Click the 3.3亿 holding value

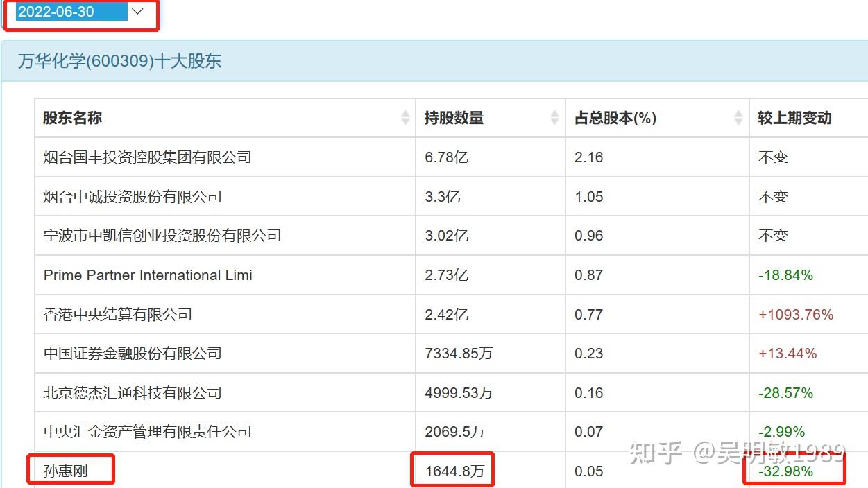point(443,197)
